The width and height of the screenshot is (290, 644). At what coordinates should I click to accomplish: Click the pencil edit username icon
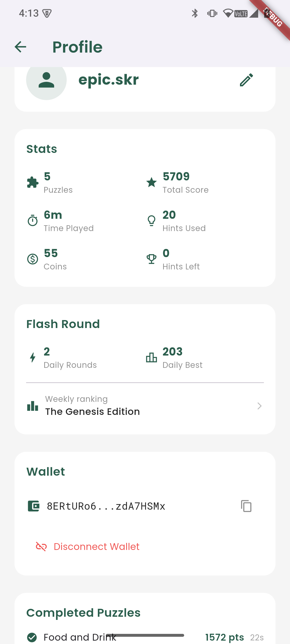[246, 80]
